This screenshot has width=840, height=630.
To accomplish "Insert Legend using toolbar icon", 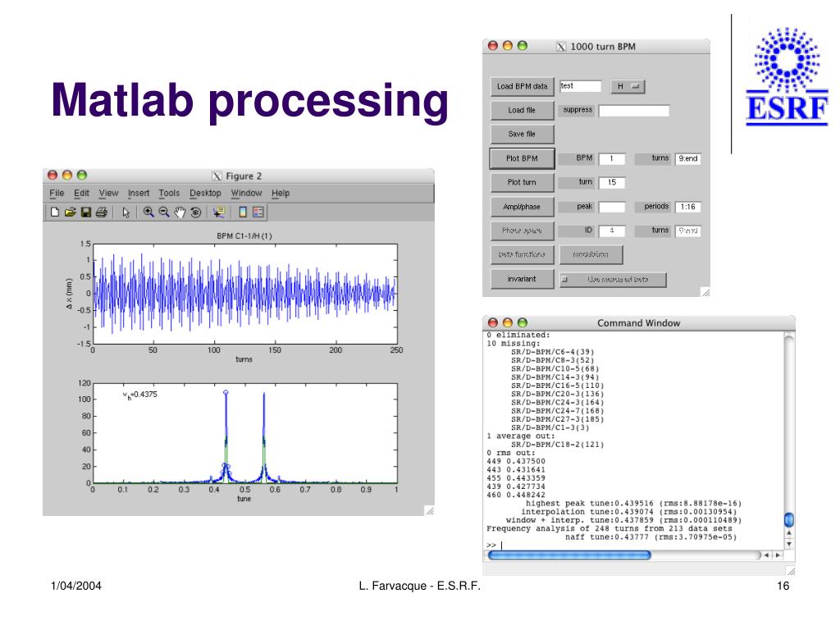I will pyautogui.click(x=258, y=212).
